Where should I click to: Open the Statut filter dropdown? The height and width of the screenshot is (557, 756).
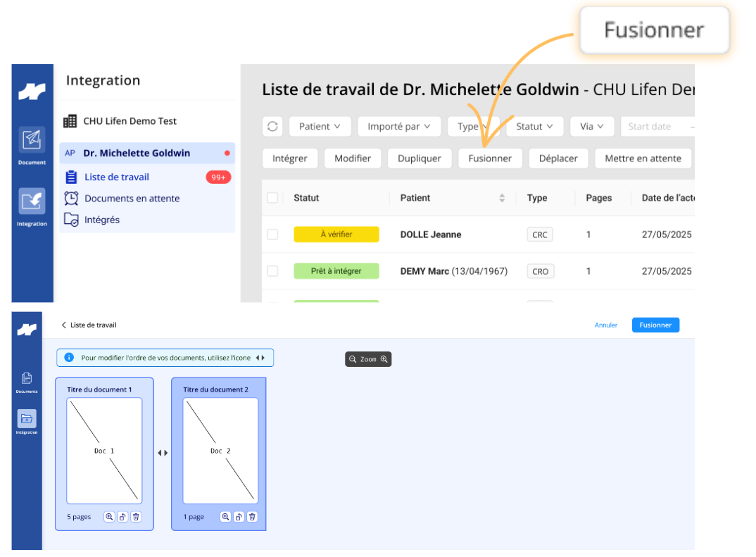point(534,126)
